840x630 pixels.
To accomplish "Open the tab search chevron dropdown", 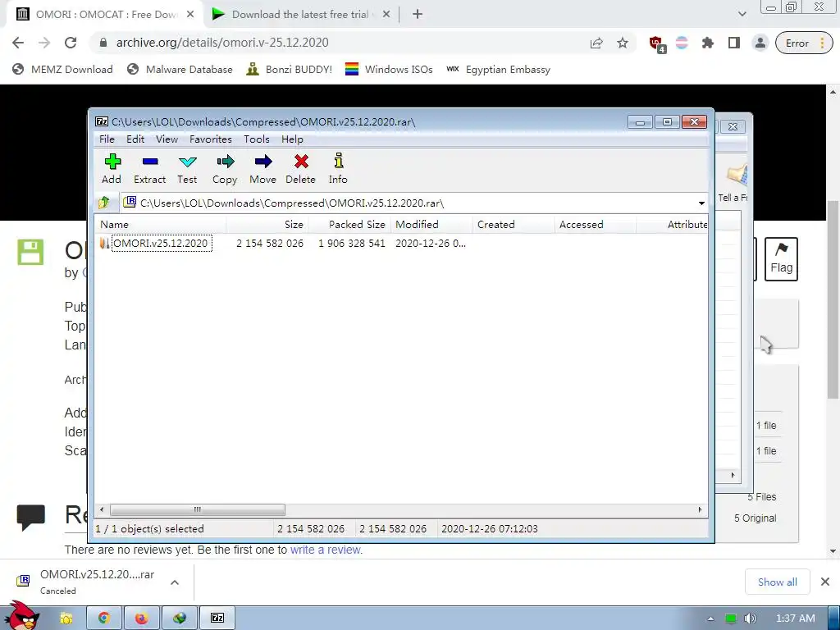I will click(x=742, y=15).
